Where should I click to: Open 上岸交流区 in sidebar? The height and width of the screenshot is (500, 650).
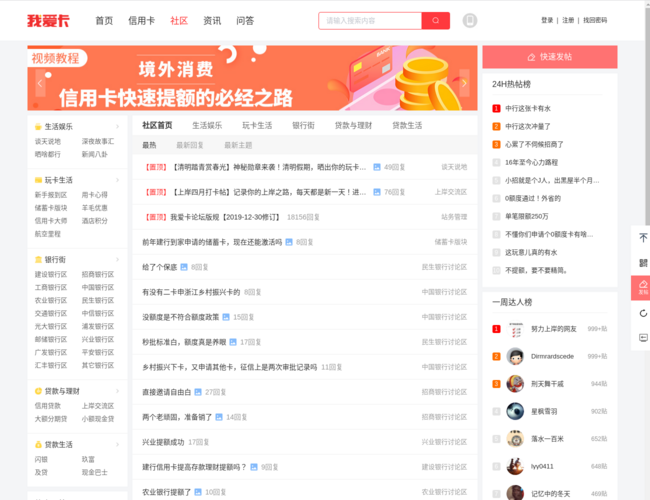click(x=98, y=406)
